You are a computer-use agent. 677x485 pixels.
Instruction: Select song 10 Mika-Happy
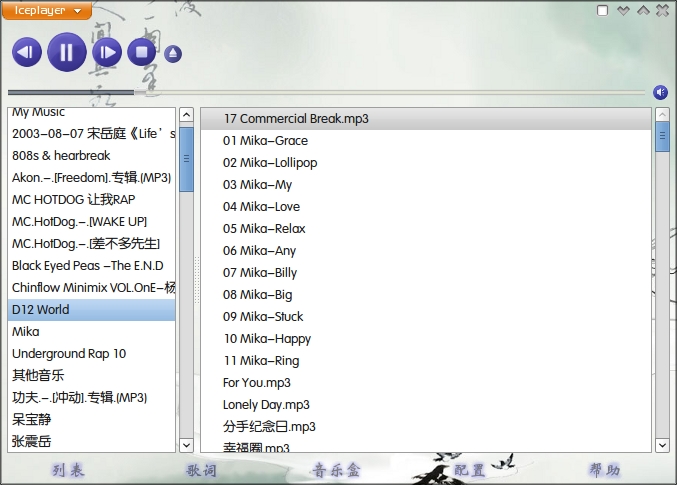(x=426, y=339)
